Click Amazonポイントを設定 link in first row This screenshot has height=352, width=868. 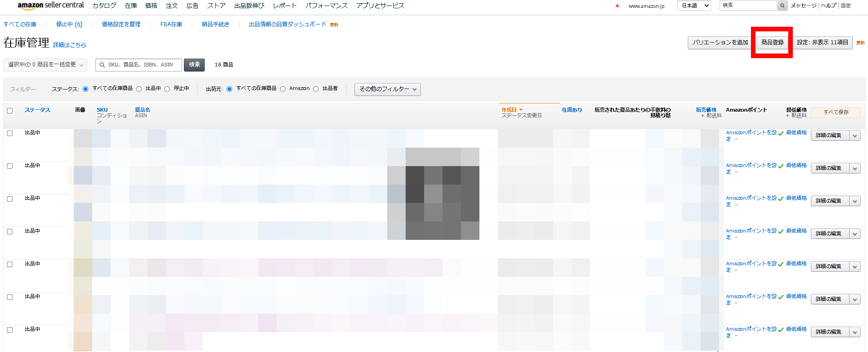751,136
